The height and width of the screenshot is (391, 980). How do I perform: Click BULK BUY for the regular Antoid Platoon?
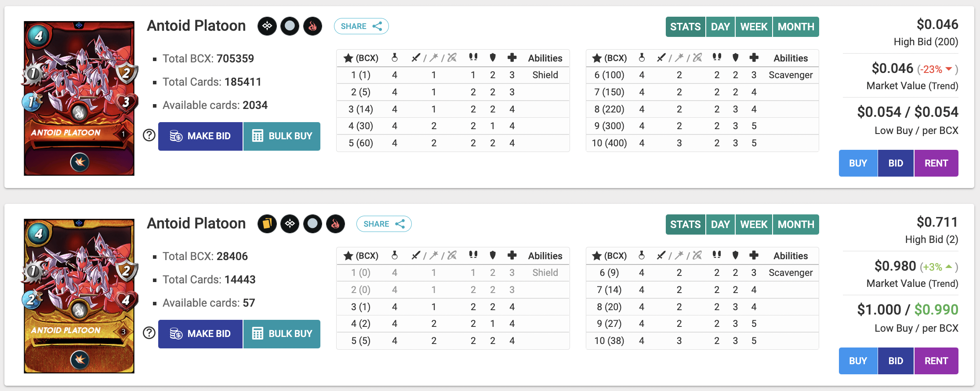pyautogui.click(x=282, y=136)
